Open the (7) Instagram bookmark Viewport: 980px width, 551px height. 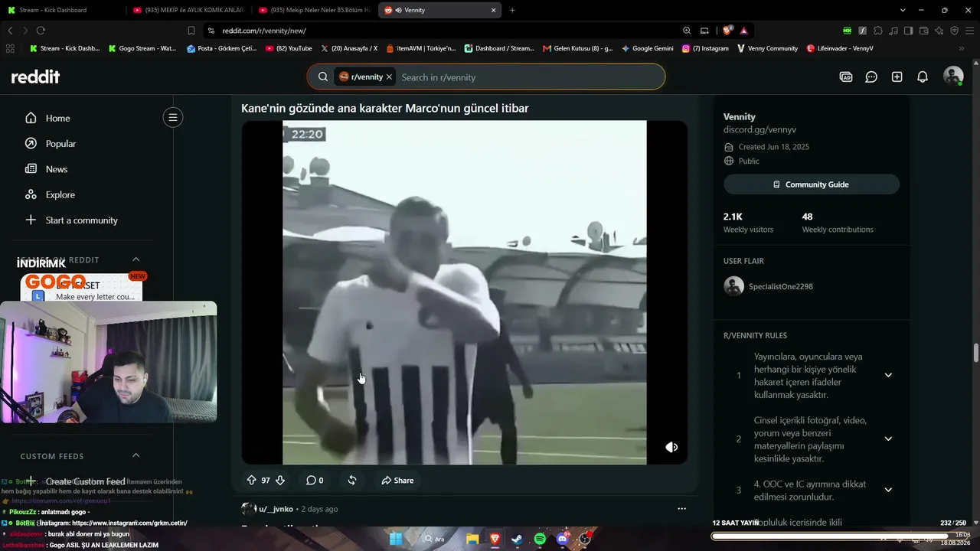705,48
